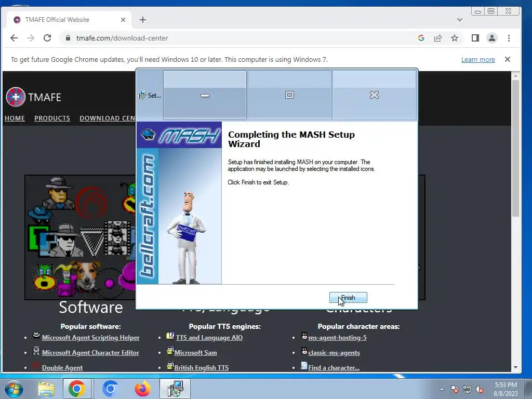Bookmark this page with the star icon
This screenshot has width=532, height=399.
(455, 38)
